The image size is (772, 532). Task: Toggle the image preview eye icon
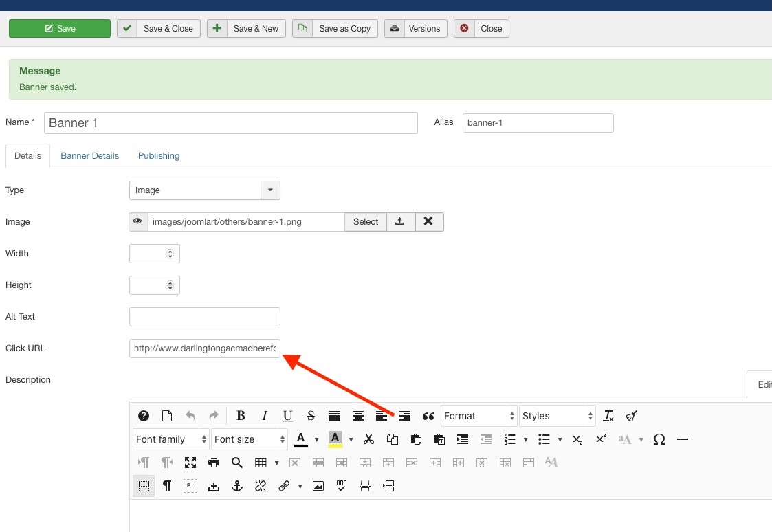coord(138,222)
